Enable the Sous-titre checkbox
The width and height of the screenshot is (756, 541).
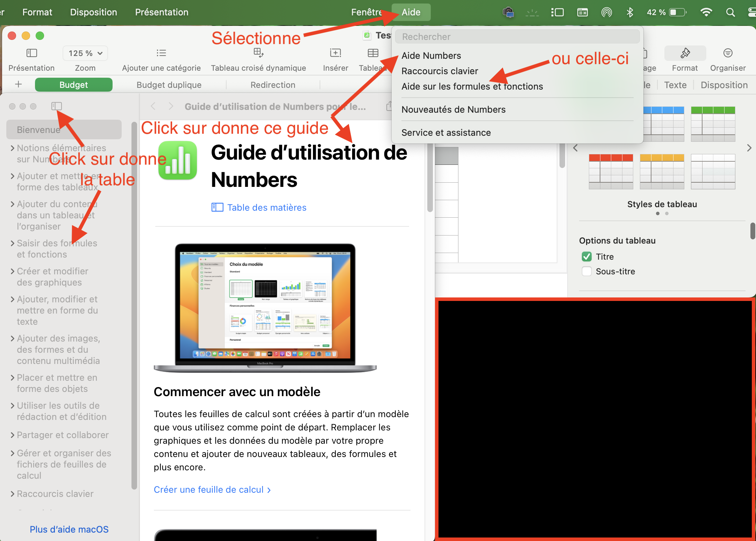(x=587, y=271)
